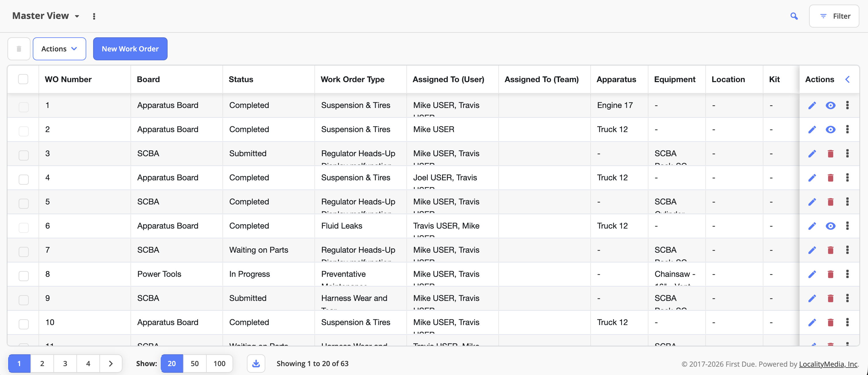The image size is (868, 375).
Task: Download the work order list export
Action: click(256, 363)
